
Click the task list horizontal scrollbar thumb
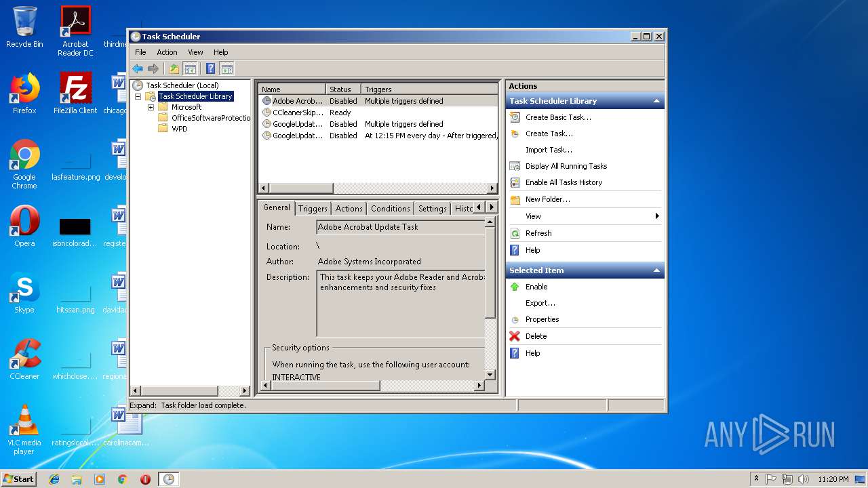301,188
